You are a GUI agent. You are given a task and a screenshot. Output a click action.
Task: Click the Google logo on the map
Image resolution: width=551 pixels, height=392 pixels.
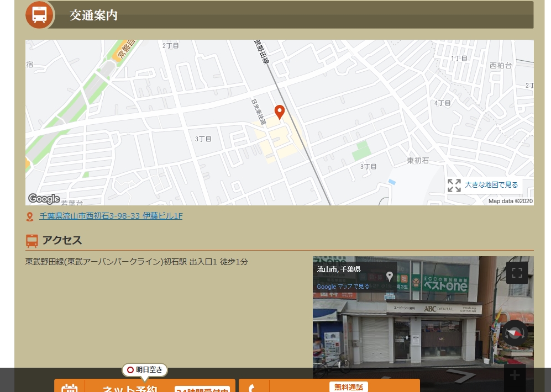coord(44,199)
